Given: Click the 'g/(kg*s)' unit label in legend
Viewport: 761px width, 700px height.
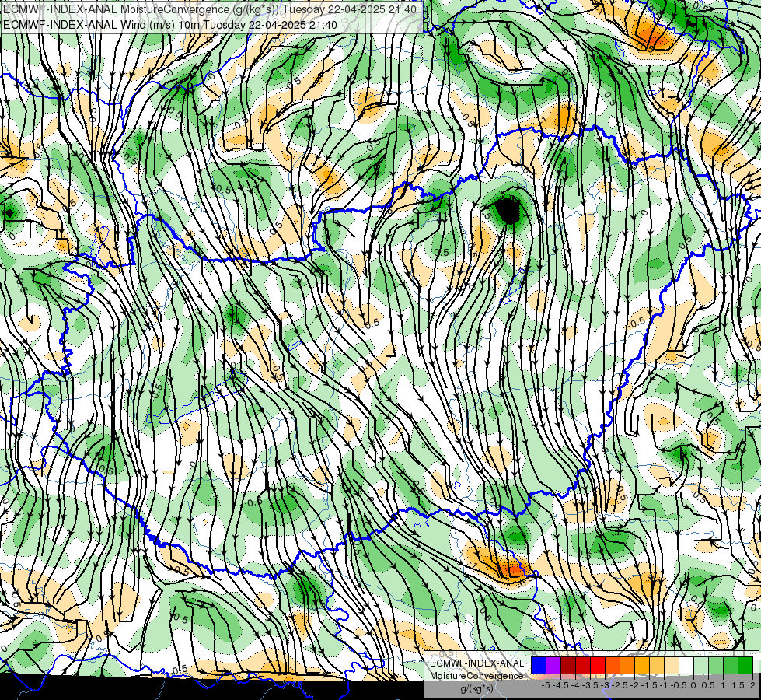Looking at the screenshot, I should click(477, 688).
